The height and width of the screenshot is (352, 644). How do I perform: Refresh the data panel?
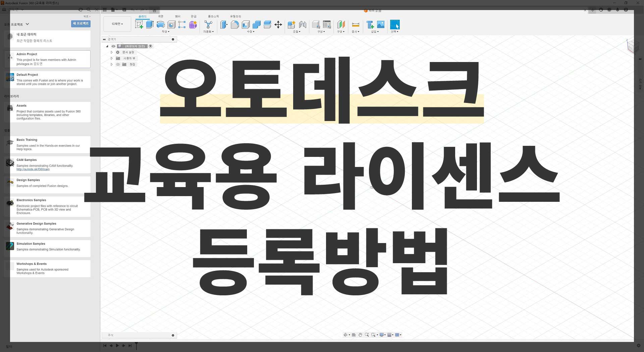(x=80, y=10)
